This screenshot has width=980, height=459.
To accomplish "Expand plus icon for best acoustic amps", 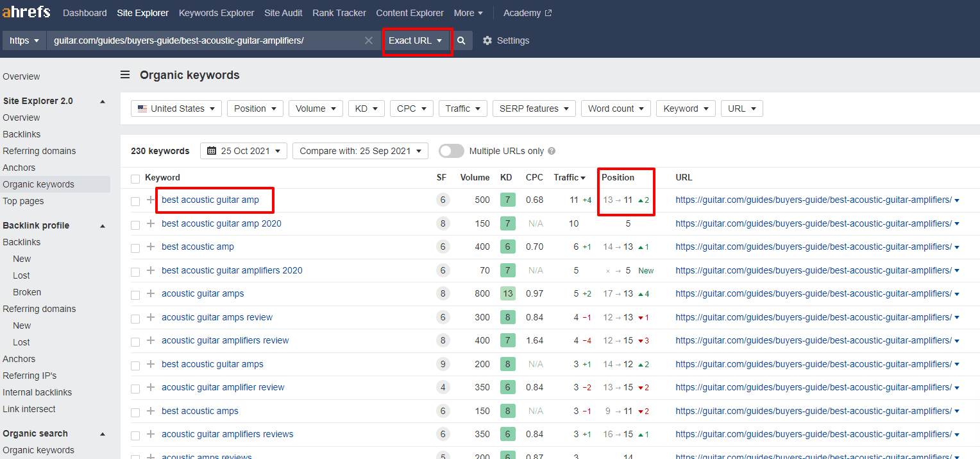I will [x=151, y=411].
